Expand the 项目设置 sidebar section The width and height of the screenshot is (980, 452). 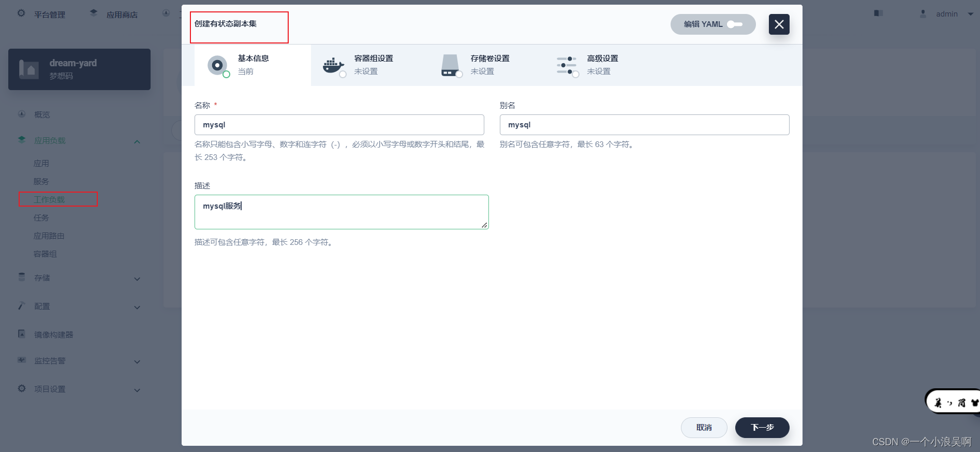point(137,390)
